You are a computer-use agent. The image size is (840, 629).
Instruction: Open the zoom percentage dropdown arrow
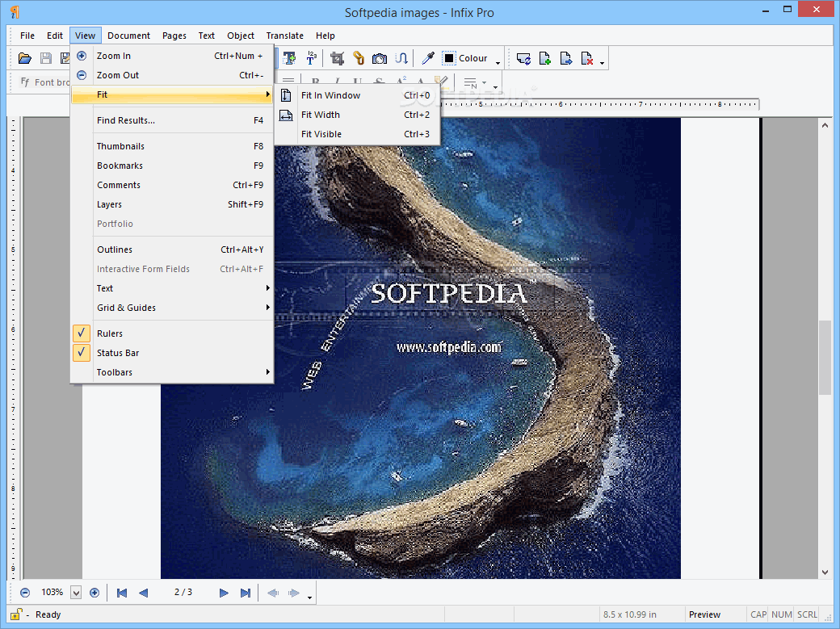pos(76,593)
